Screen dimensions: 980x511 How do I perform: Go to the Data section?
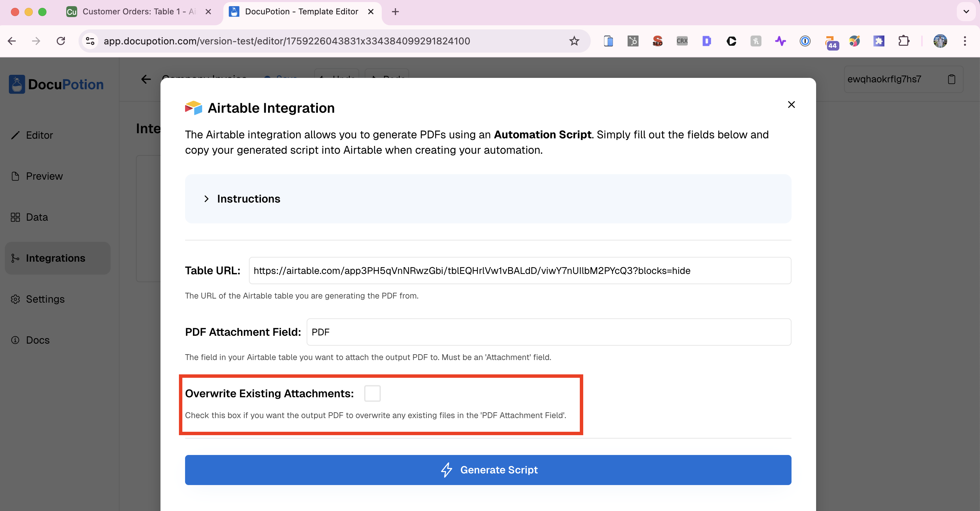(37, 217)
